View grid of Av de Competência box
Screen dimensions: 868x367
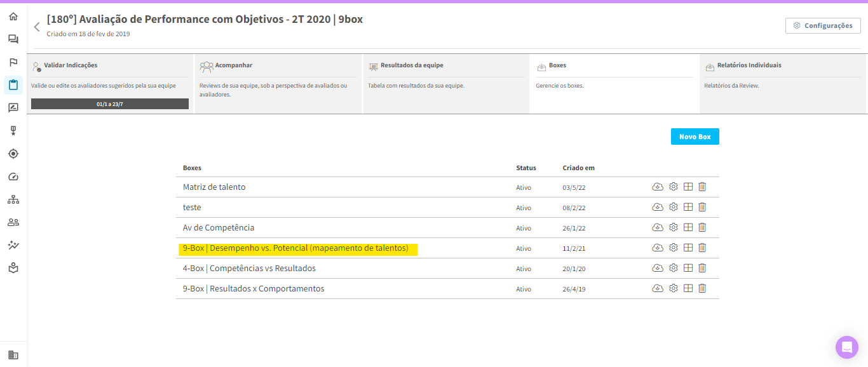pyautogui.click(x=688, y=227)
